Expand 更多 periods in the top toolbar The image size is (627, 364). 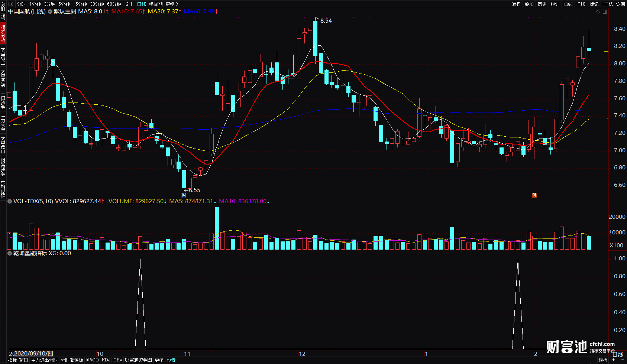(172, 4)
